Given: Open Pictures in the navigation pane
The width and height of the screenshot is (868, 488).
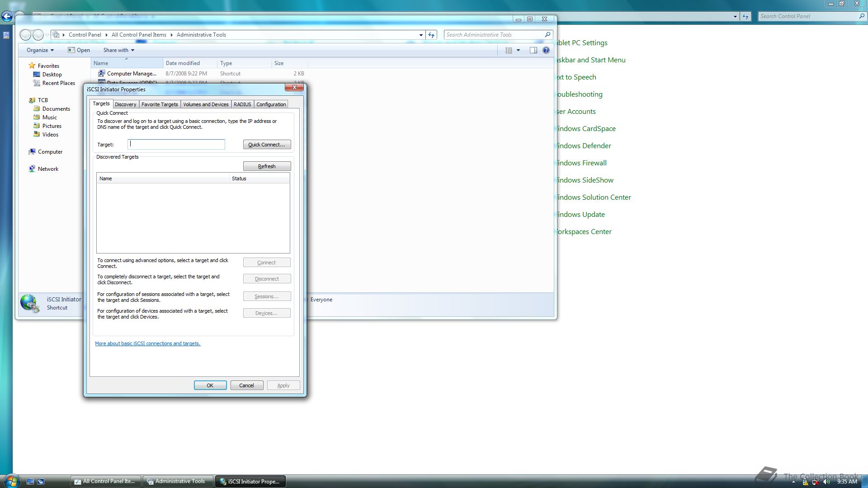Looking at the screenshot, I should pos(47,126).
